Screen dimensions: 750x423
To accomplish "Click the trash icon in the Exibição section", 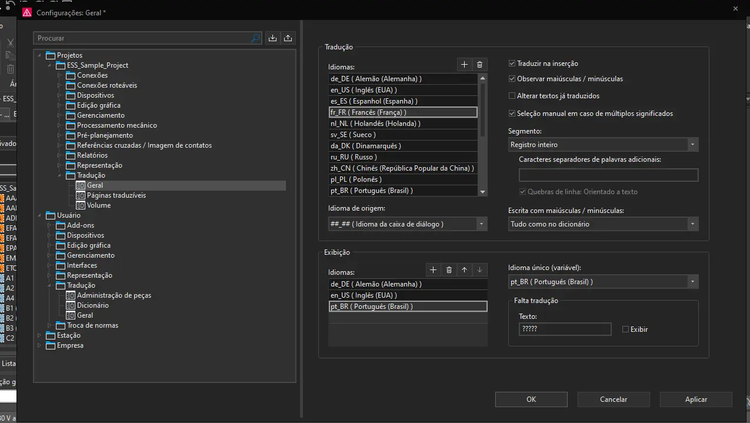I will (449, 270).
